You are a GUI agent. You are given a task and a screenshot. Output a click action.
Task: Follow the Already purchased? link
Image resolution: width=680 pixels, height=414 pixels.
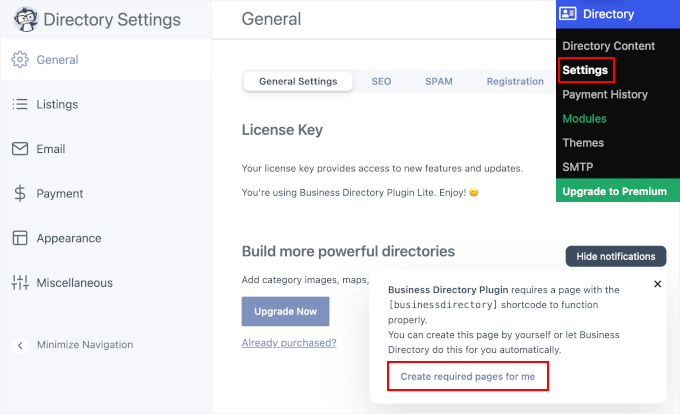click(x=289, y=343)
